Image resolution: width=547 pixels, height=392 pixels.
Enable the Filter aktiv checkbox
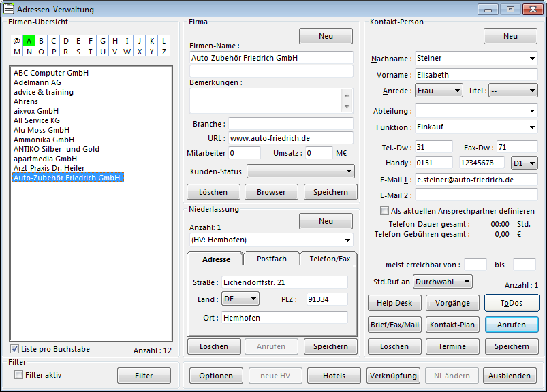[19, 375]
